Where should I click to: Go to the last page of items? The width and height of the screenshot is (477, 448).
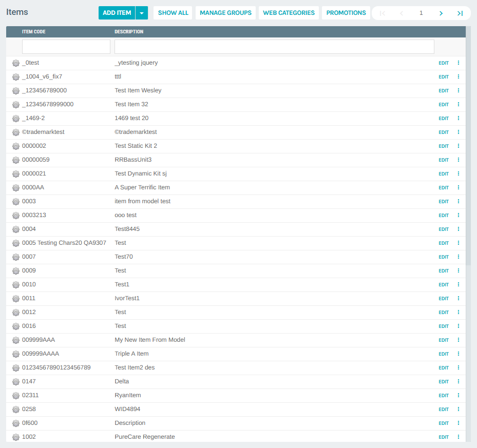pyautogui.click(x=460, y=13)
